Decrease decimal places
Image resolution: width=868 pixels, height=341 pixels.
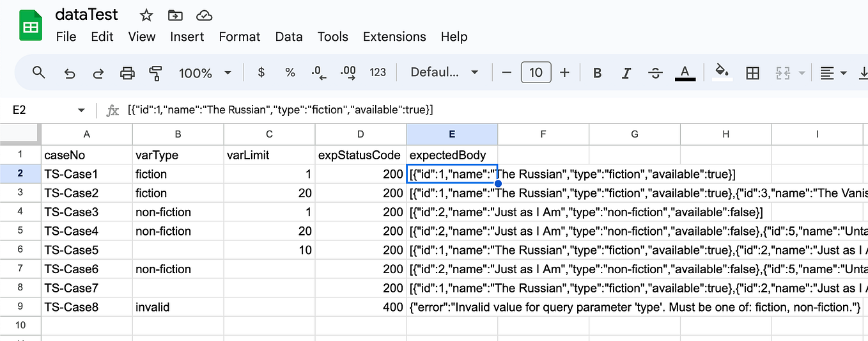click(319, 73)
